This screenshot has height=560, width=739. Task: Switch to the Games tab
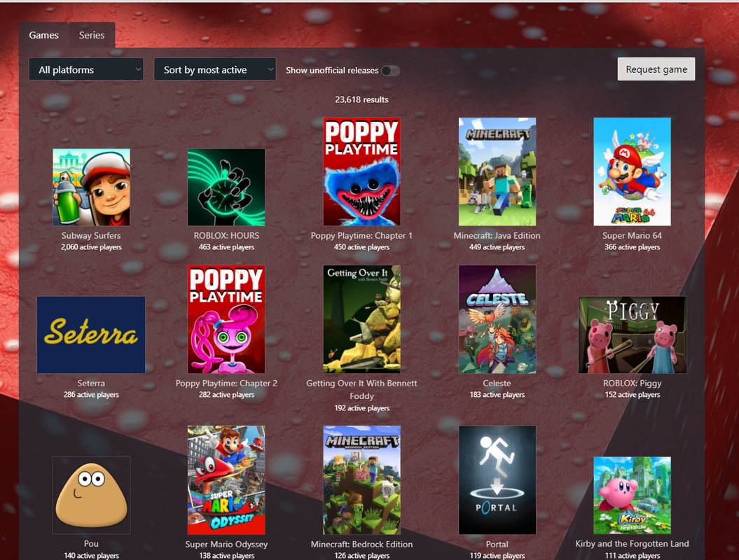44,35
